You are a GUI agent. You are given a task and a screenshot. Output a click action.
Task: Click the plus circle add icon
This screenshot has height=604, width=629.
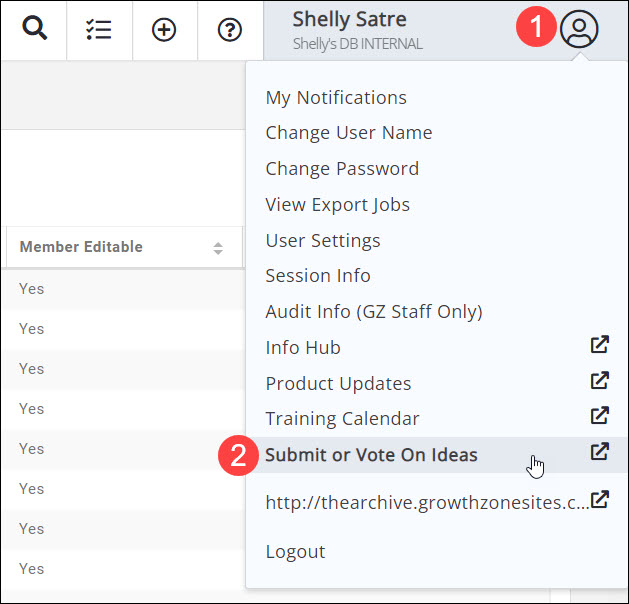[164, 29]
